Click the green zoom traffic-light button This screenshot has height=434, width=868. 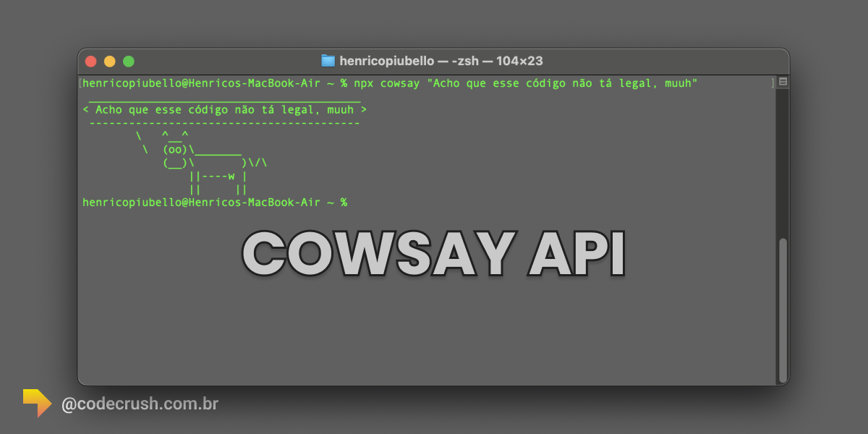click(129, 61)
